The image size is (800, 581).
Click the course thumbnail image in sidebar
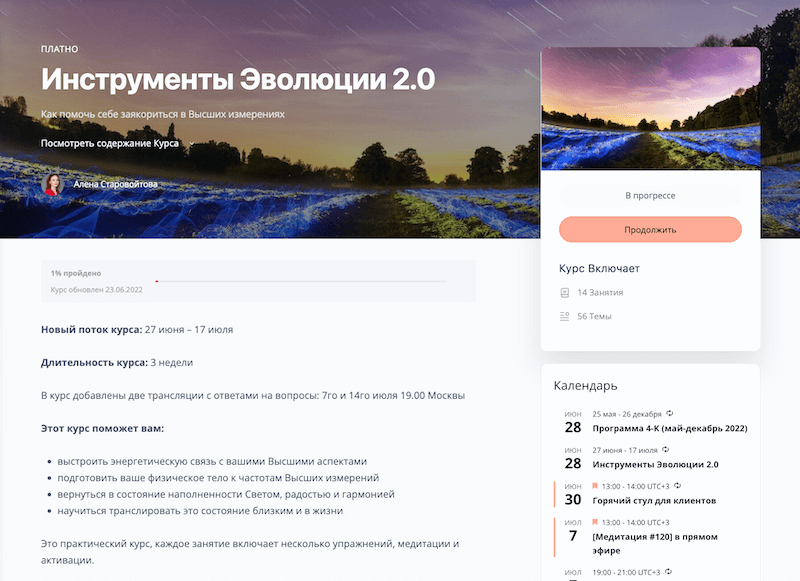pyautogui.click(x=651, y=109)
